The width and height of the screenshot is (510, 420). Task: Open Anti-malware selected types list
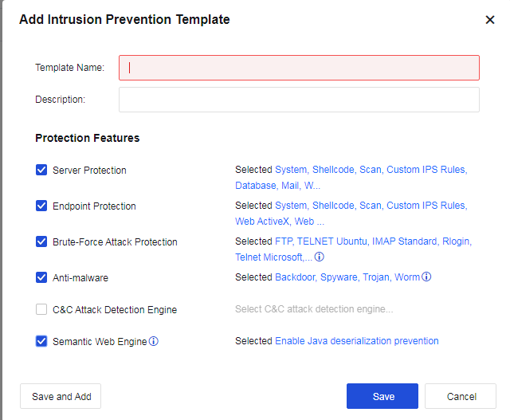(347, 277)
